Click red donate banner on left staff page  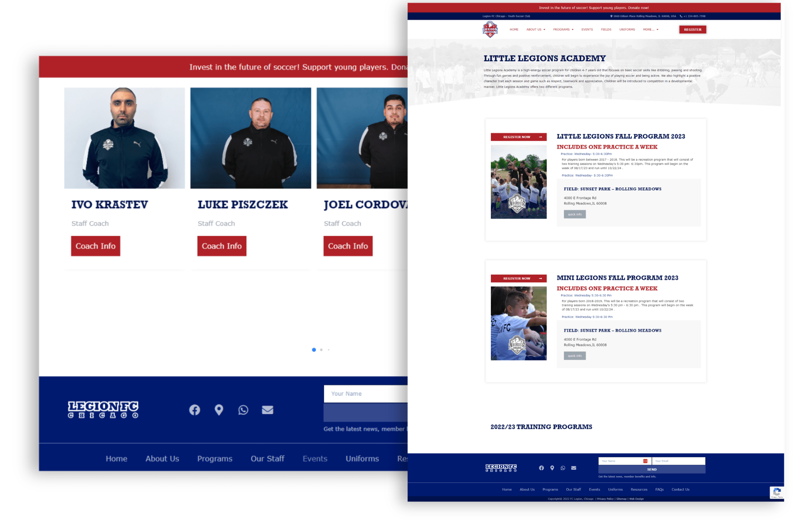pyautogui.click(x=223, y=67)
